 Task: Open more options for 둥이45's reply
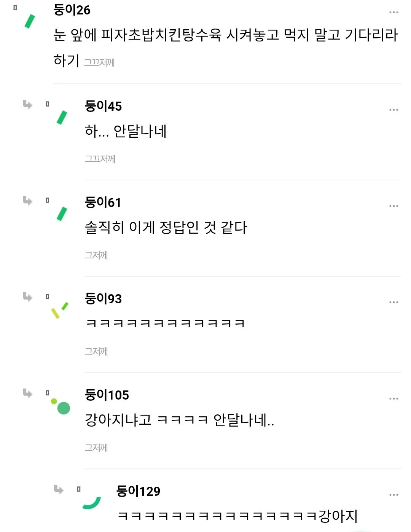tap(393, 110)
